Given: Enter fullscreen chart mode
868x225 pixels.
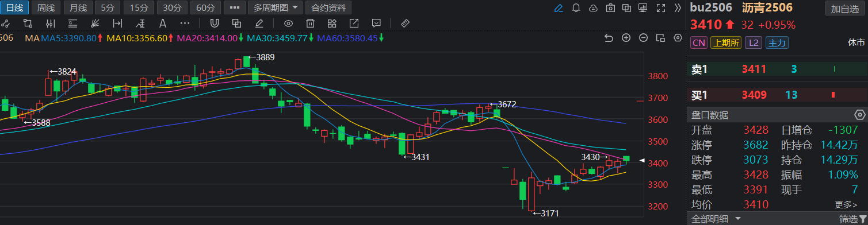Looking at the screenshot, I should point(661,8).
